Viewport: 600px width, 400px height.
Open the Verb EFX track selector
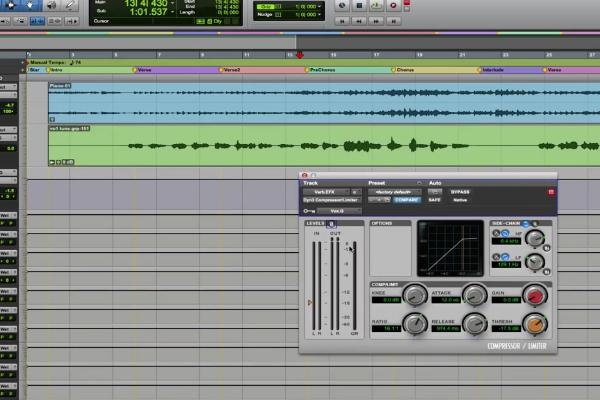point(326,192)
